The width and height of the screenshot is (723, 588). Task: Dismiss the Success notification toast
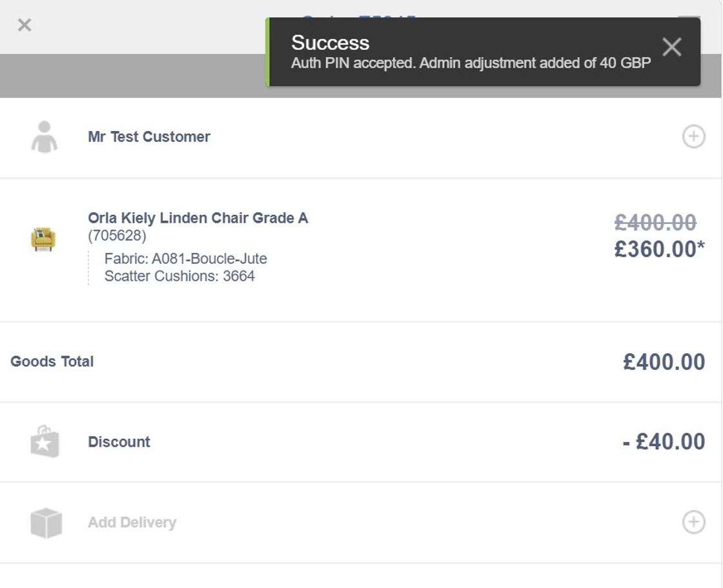pyautogui.click(x=671, y=46)
